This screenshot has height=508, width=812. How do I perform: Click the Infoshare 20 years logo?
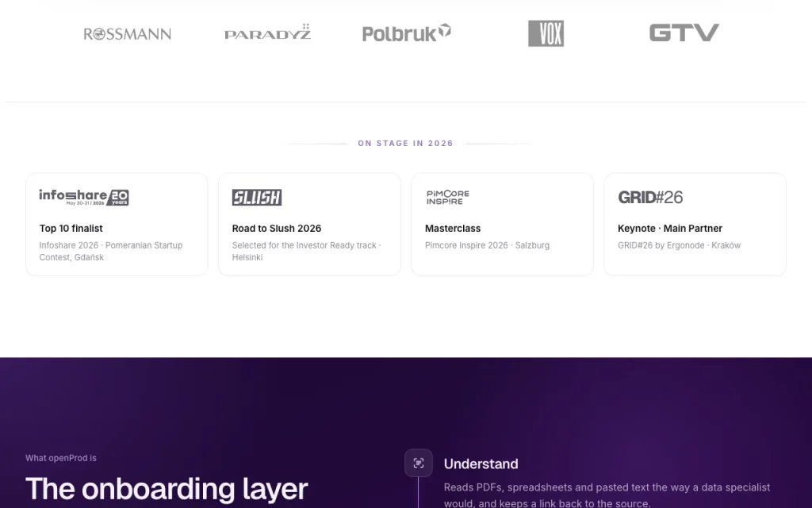[x=84, y=197]
